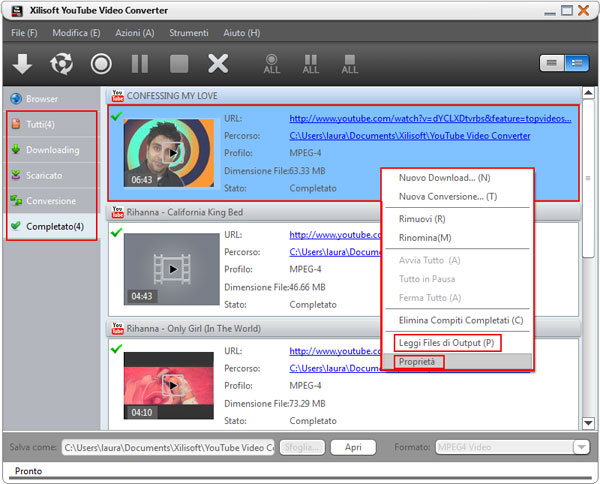Image resolution: width=600 pixels, height=484 pixels.
Task: Open the Modifica (E) menu
Action: tap(76, 33)
